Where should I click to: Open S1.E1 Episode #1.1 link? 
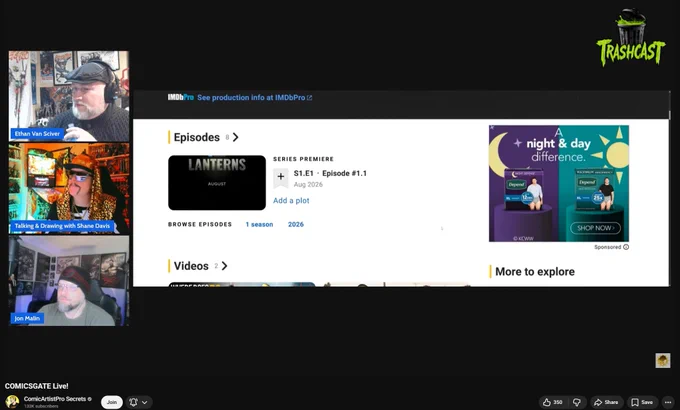(330, 173)
